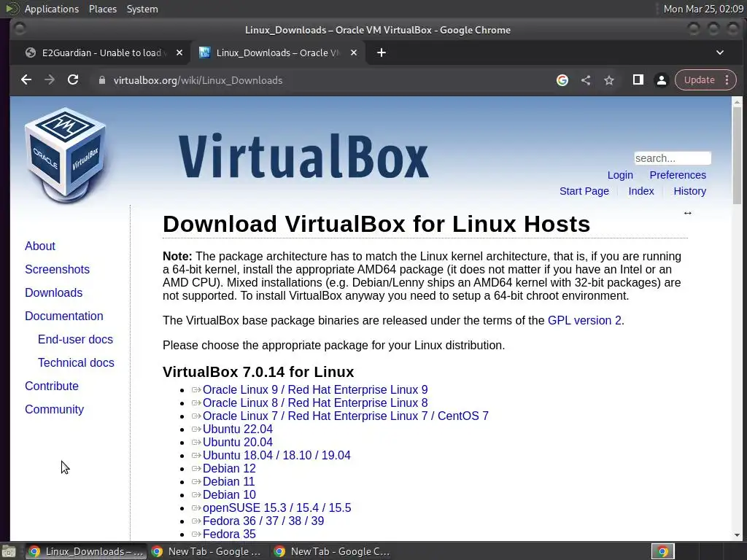Download openSUSE 15.3 / 15.4 / 15.5 package

click(x=276, y=508)
